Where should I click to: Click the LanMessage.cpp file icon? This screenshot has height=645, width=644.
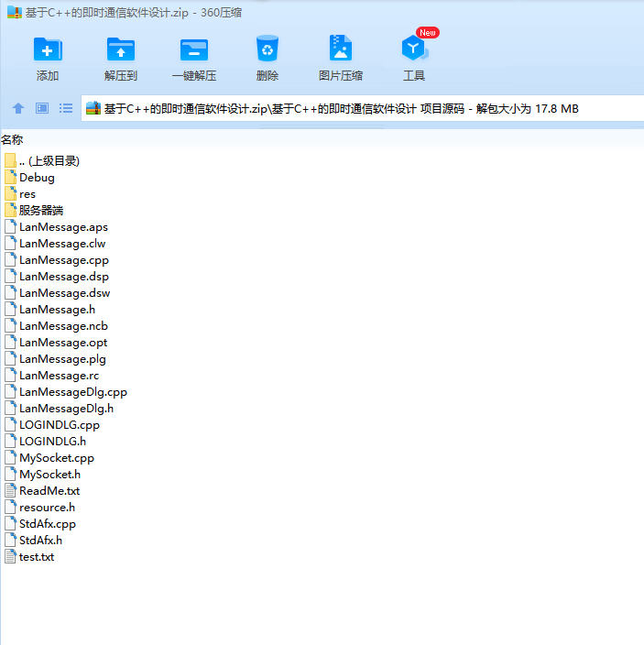pyautogui.click(x=11, y=259)
